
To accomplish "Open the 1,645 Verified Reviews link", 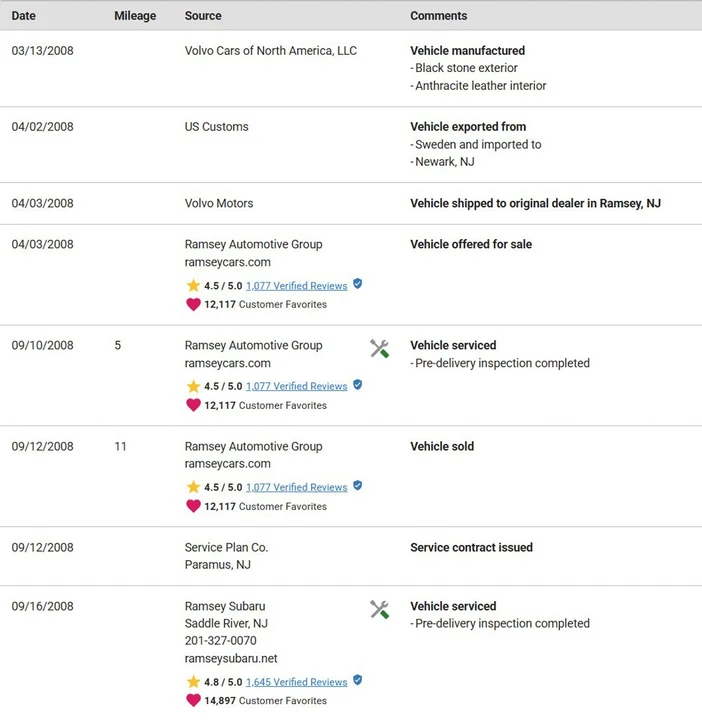I will pyautogui.click(x=297, y=682).
